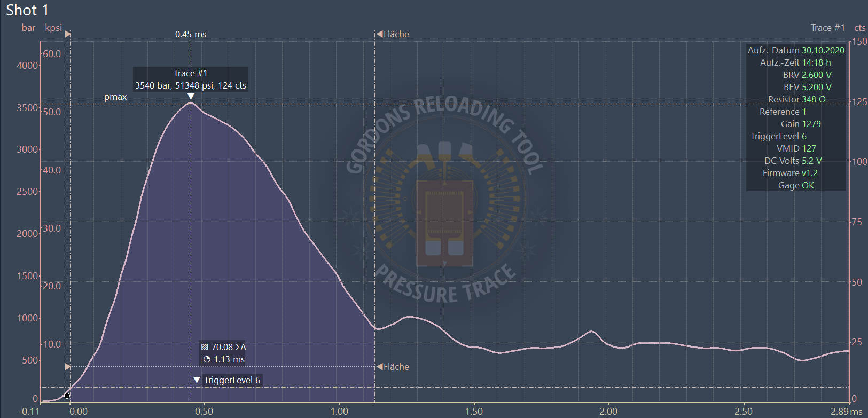Image resolution: width=868 pixels, height=418 pixels.
Task: Click the '70.08 ΣΔ' area value
Action: pyautogui.click(x=229, y=347)
